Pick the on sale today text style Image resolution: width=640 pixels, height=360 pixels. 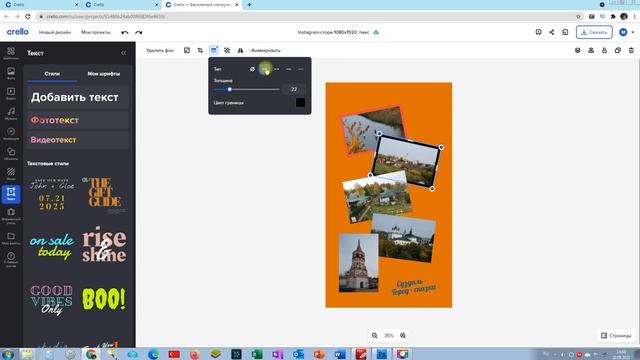click(52, 246)
